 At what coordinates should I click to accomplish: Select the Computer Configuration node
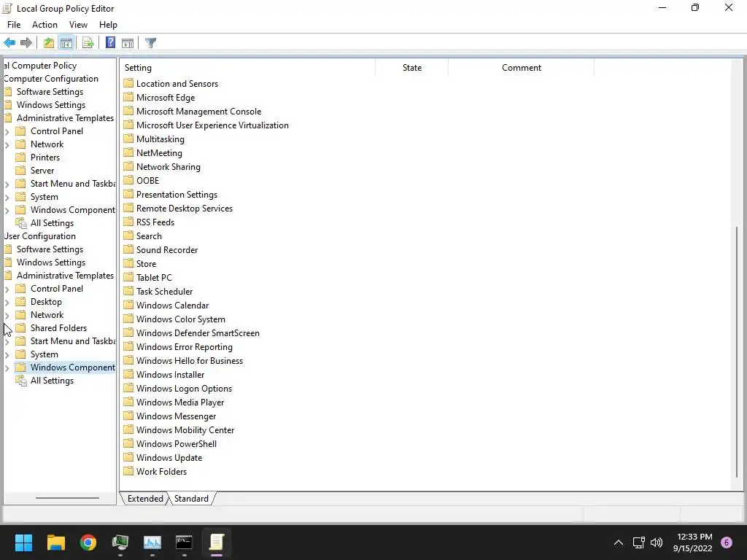pos(51,79)
